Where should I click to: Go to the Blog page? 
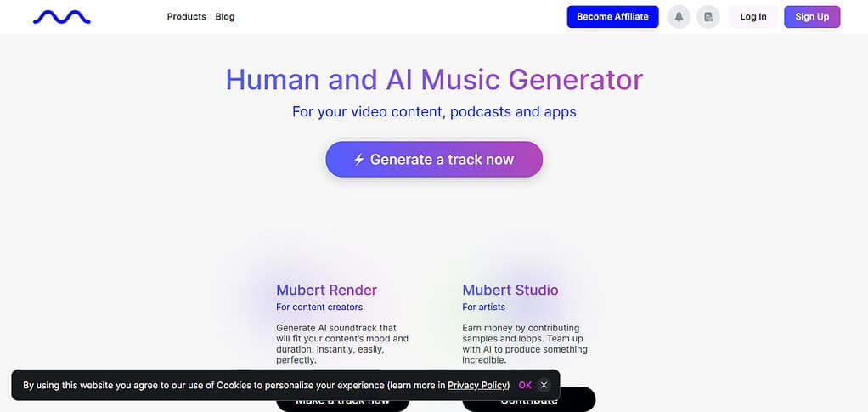(x=225, y=17)
